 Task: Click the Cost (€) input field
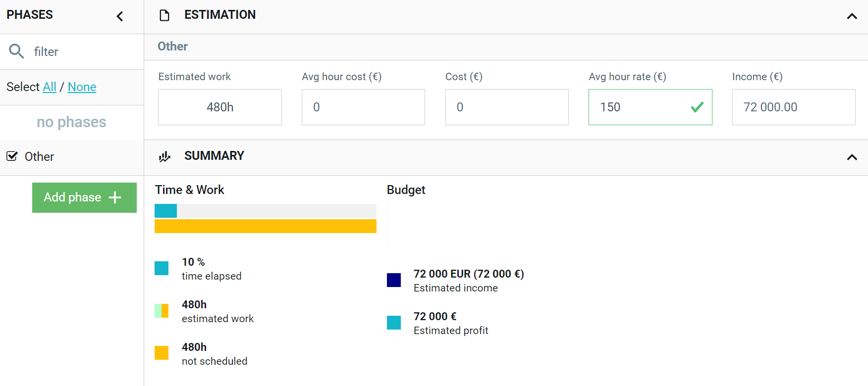point(507,107)
